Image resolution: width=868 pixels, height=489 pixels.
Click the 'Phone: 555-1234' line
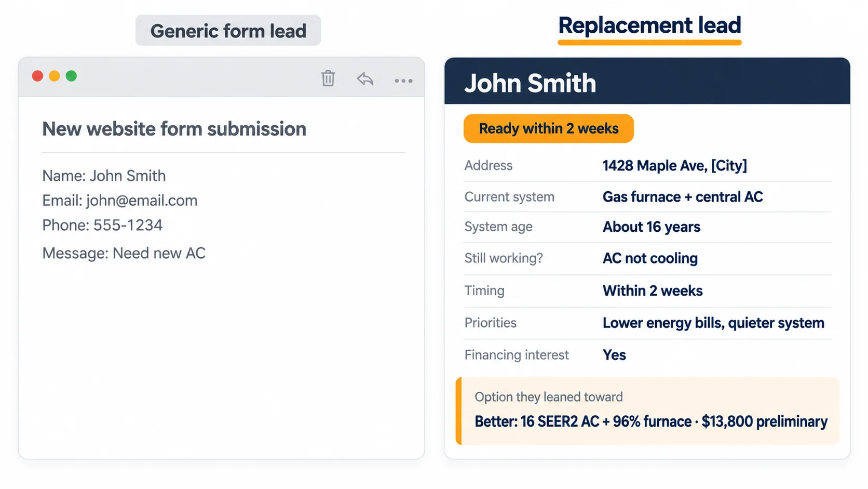102,225
